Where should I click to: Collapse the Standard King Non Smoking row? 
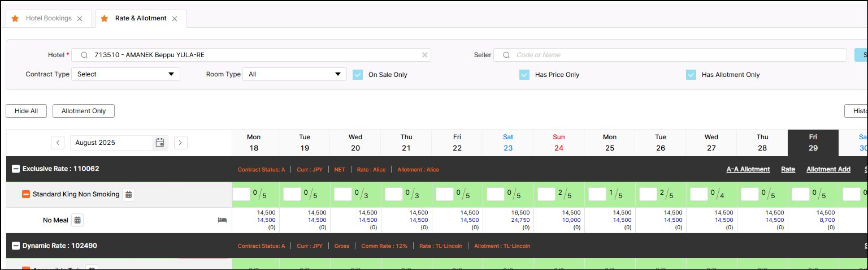coord(26,194)
